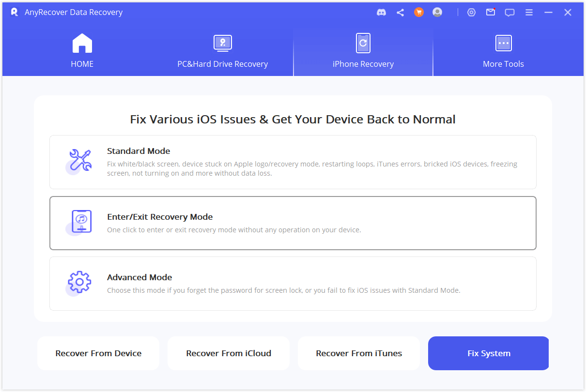Open the More Tools tab
586x392 pixels.
503,51
